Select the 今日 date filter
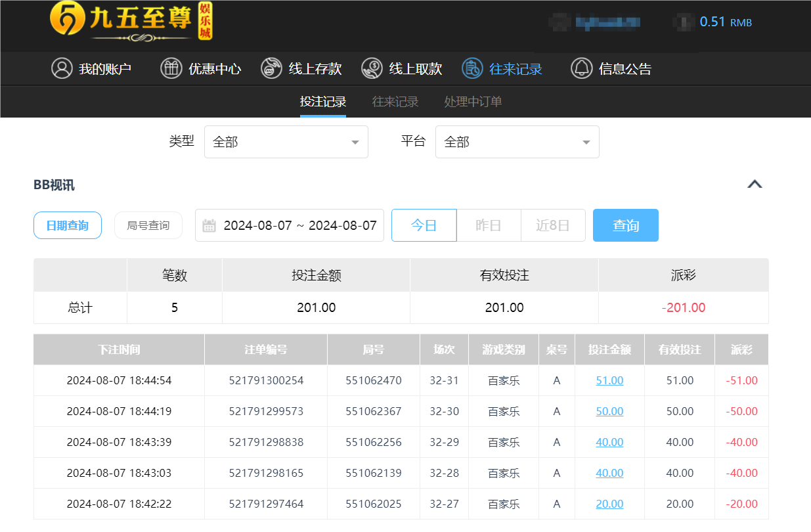Image resolution: width=811 pixels, height=532 pixels. [424, 225]
